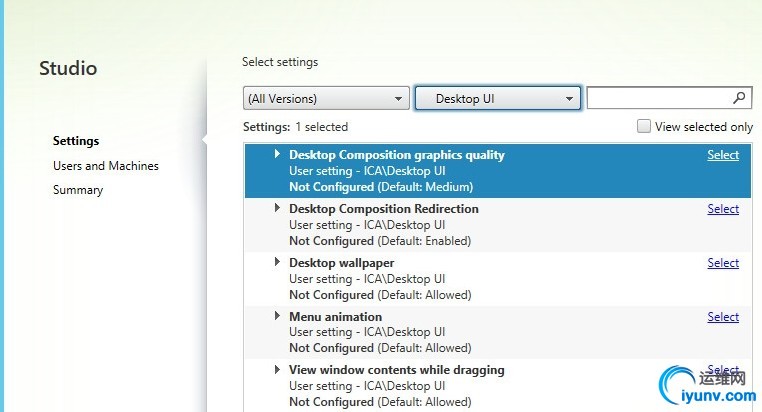Click the 'Select settings' heading

coord(280,62)
